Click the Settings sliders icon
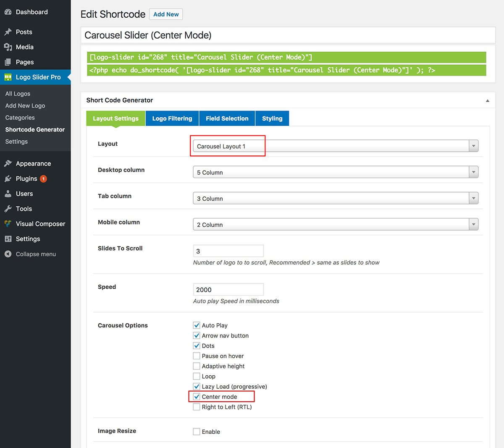504x448 pixels. 8,239
